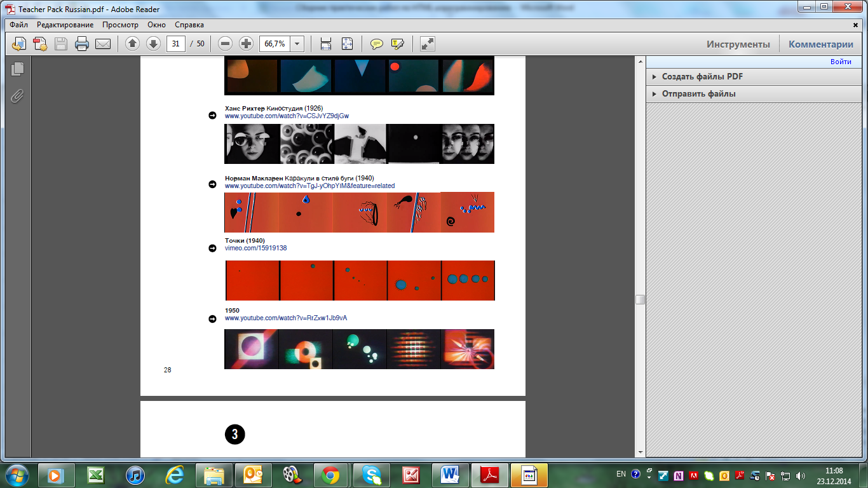Click the scrollbar up arrow

(x=641, y=60)
